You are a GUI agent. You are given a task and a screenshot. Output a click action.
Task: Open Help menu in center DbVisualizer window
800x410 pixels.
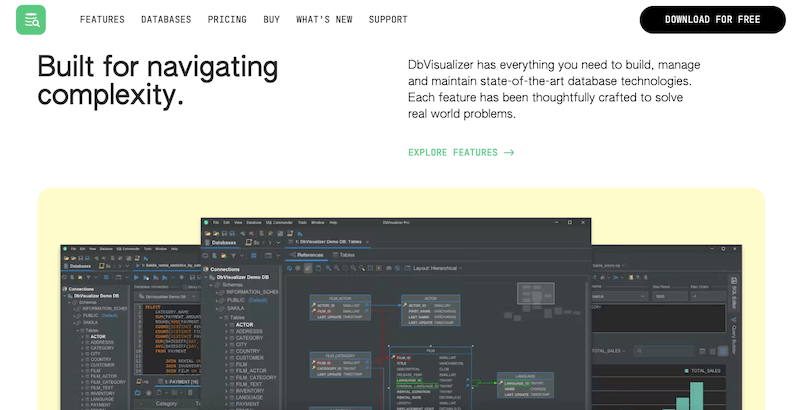click(x=333, y=222)
